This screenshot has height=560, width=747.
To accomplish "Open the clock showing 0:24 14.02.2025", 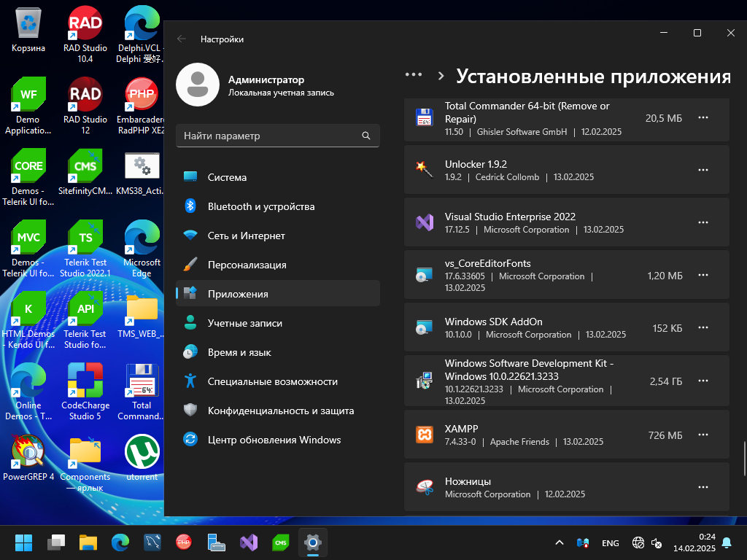I will (x=694, y=542).
